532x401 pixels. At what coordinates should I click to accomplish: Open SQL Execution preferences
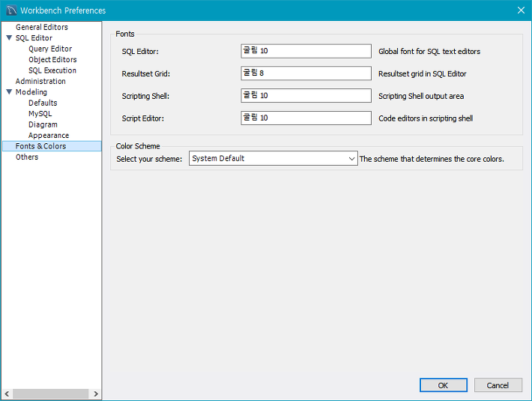pyautogui.click(x=52, y=70)
